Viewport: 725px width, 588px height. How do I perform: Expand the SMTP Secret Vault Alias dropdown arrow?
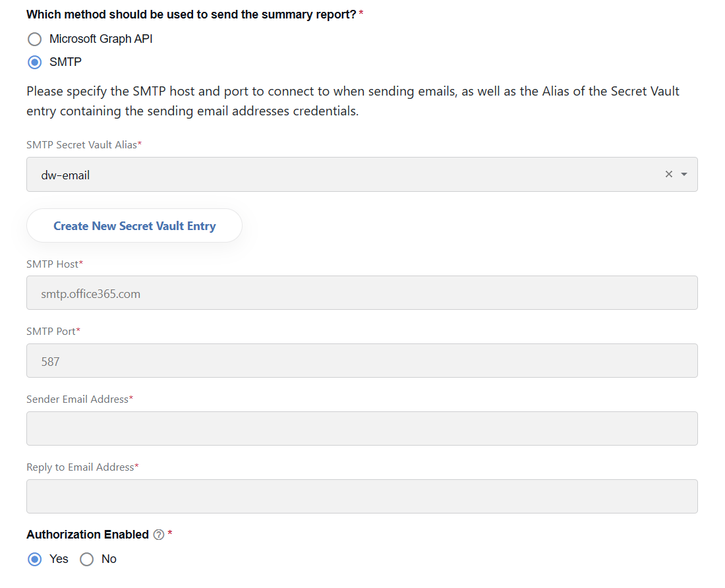point(684,174)
